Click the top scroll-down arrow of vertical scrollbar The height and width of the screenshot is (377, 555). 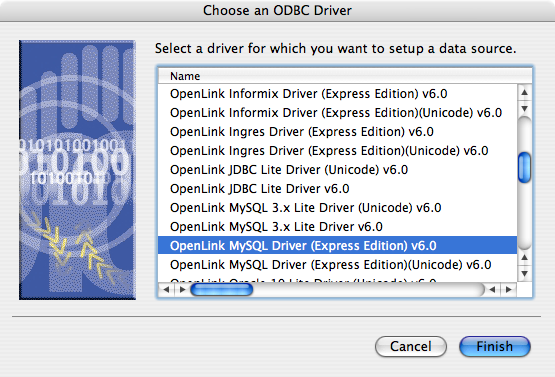click(x=525, y=108)
